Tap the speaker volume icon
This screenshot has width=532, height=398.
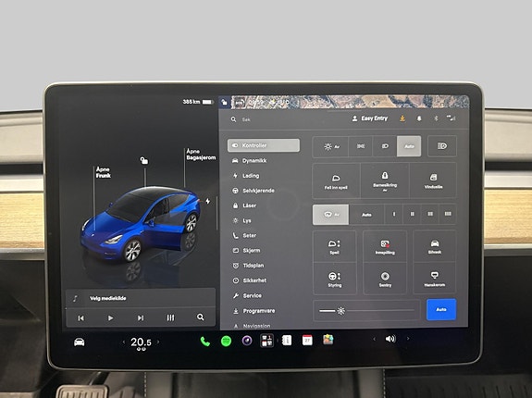point(390,339)
